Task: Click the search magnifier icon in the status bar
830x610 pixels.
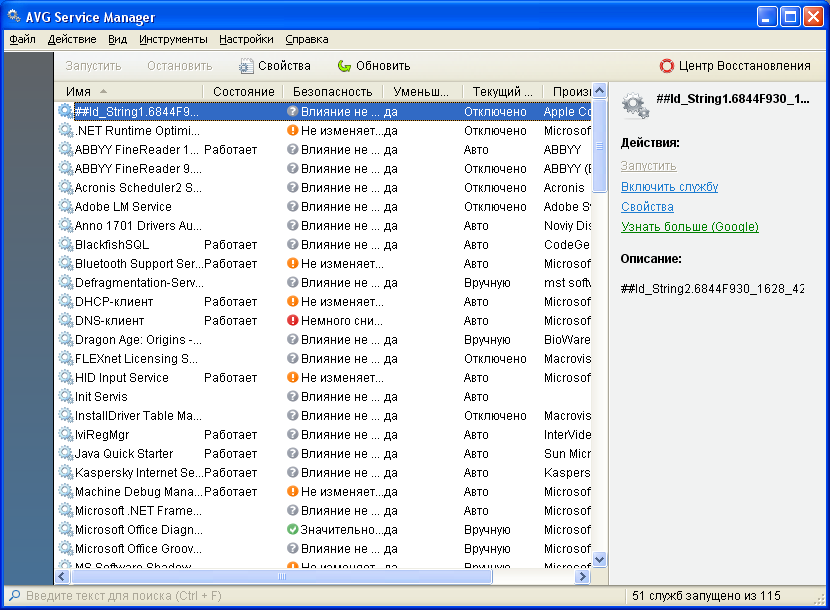Action: coord(14,596)
